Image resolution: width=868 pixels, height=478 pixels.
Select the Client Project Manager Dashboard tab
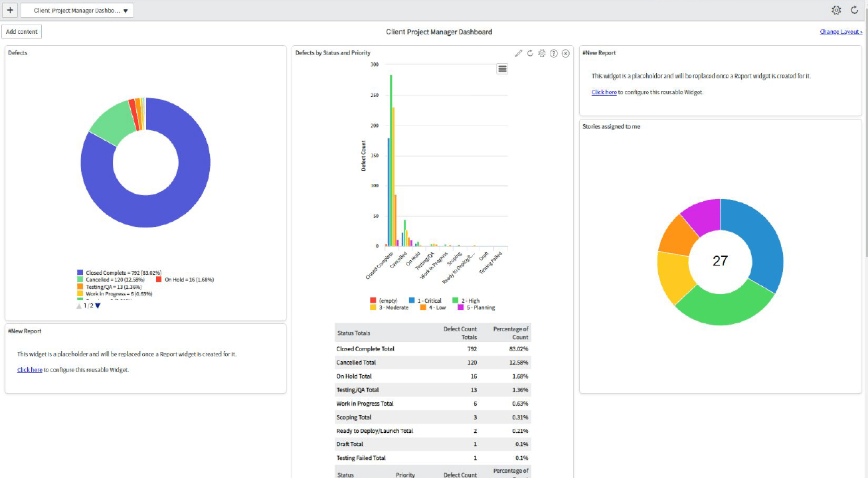[x=73, y=10]
